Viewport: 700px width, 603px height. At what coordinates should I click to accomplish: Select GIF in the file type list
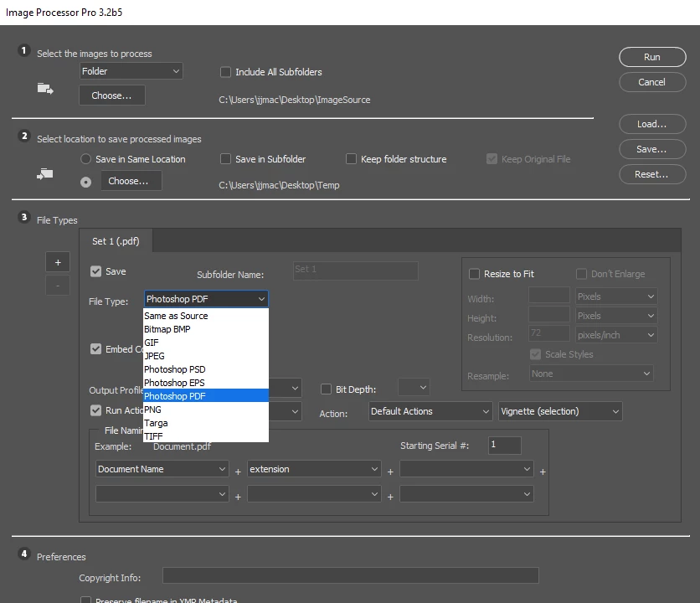click(206, 343)
